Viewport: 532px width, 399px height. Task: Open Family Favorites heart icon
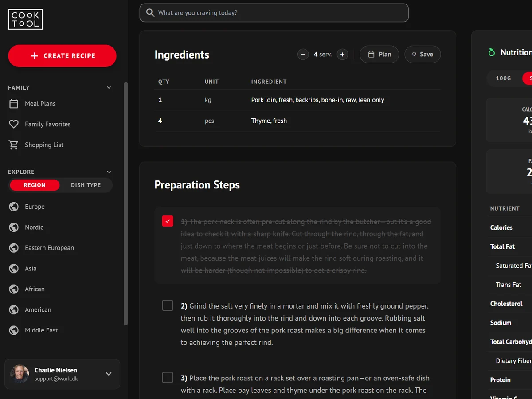(14, 124)
